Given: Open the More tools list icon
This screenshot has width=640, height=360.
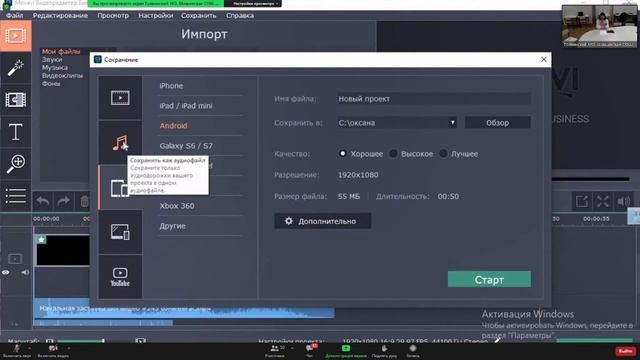Looking at the screenshot, I should (x=16, y=196).
